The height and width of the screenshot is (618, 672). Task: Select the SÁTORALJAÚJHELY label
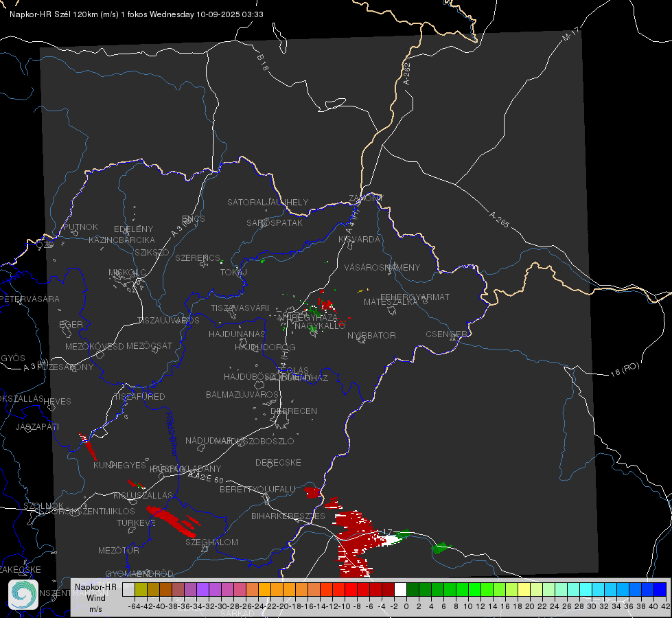click(268, 202)
